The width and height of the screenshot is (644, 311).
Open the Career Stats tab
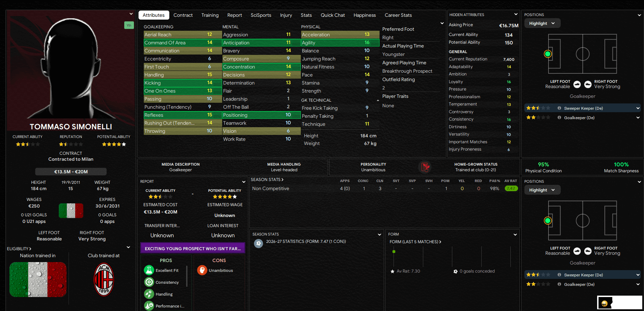[398, 15]
